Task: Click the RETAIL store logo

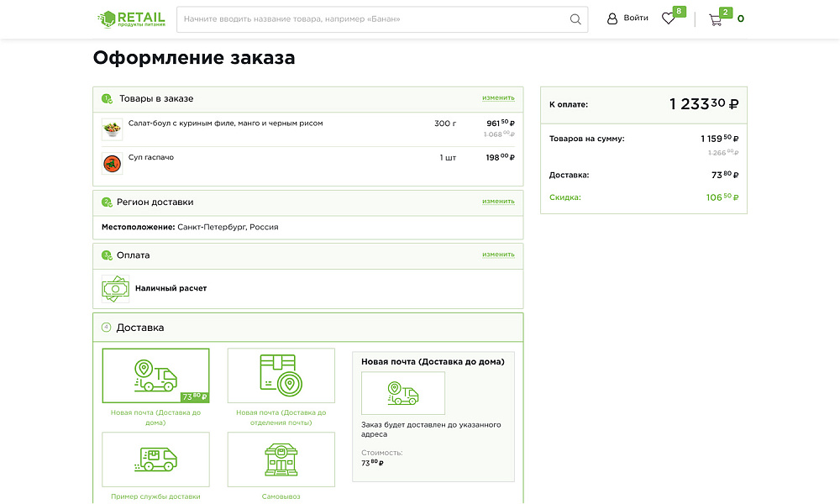Action: click(x=132, y=18)
